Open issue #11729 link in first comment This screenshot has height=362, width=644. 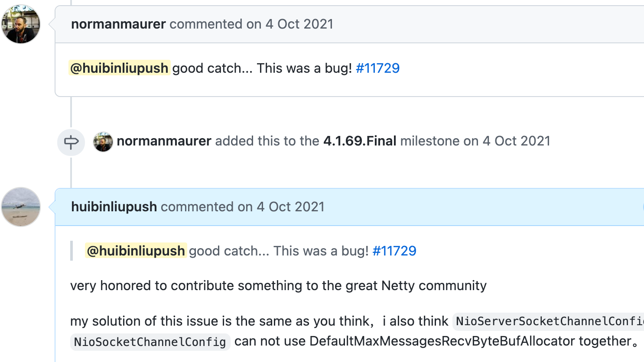tap(377, 68)
